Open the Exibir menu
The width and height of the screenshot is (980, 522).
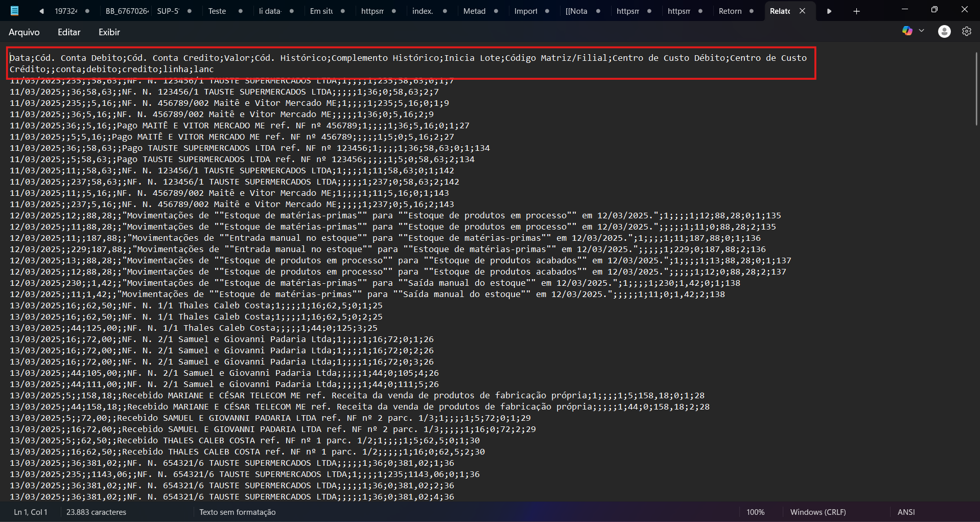109,32
